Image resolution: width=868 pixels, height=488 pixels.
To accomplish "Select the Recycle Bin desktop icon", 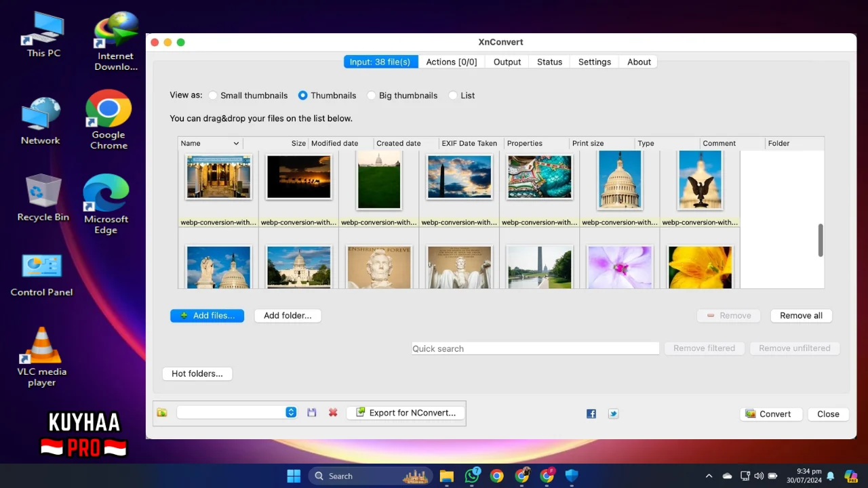I will [x=43, y=198].
